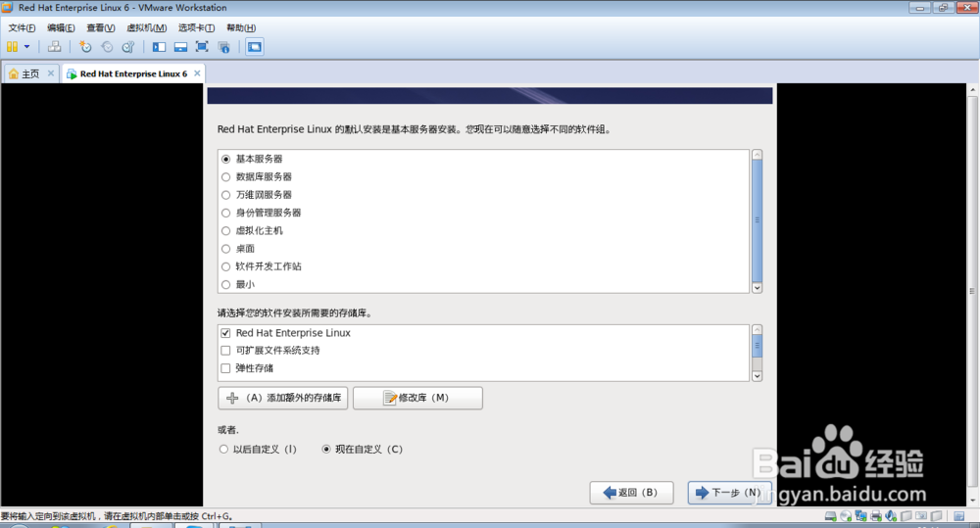Click the down arrow of repository list scrollbar
The image size is (980, 528).
click(757, 376)
